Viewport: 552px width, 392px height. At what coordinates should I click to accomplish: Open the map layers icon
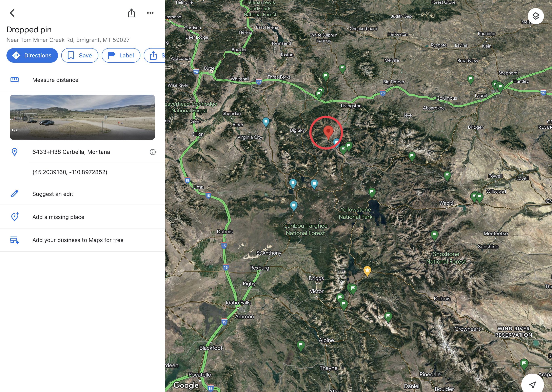click(x=536, y=16)
